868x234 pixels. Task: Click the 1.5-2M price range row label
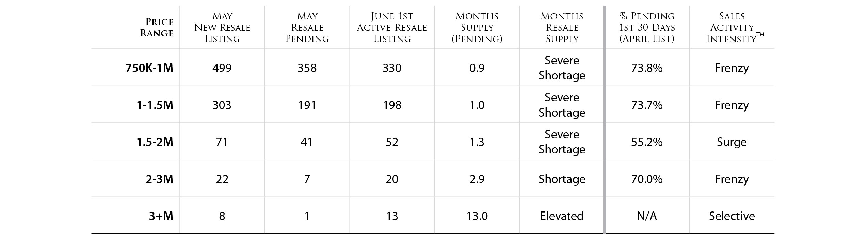tap(155, 142)
